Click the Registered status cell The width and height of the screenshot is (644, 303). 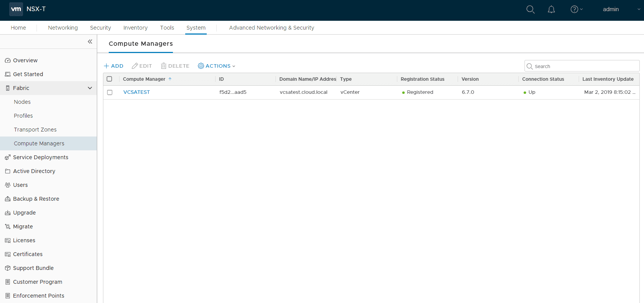(418, 92)
